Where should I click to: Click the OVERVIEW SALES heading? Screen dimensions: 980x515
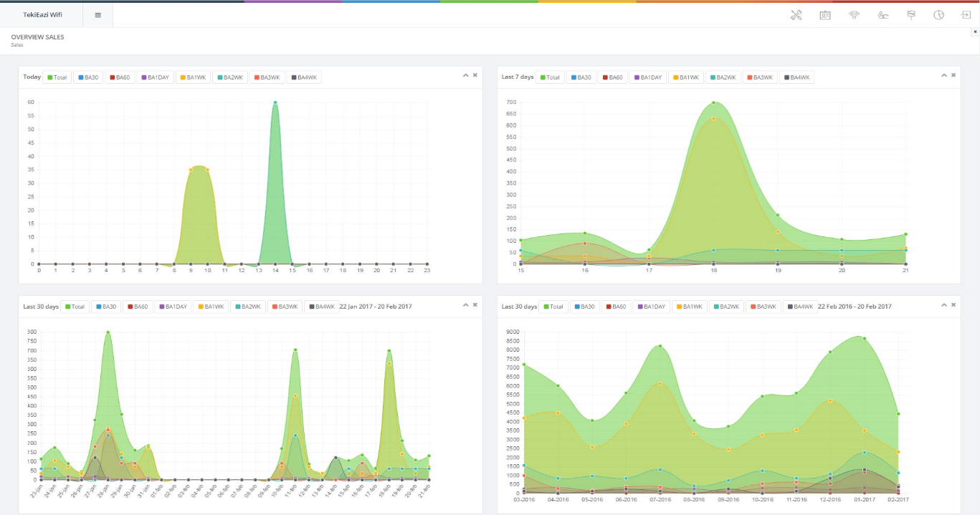(x=37, y=37)
